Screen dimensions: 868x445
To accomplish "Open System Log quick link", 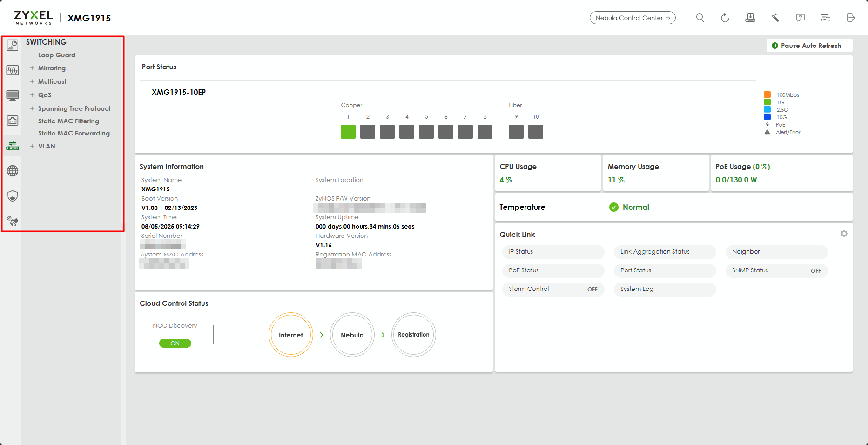I will point(665,289).
